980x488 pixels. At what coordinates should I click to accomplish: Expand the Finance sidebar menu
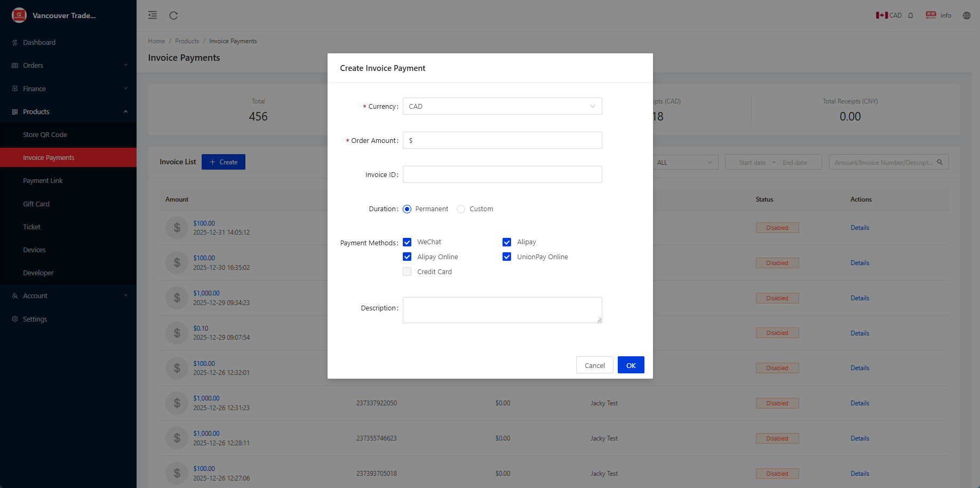tap(68, 89)
